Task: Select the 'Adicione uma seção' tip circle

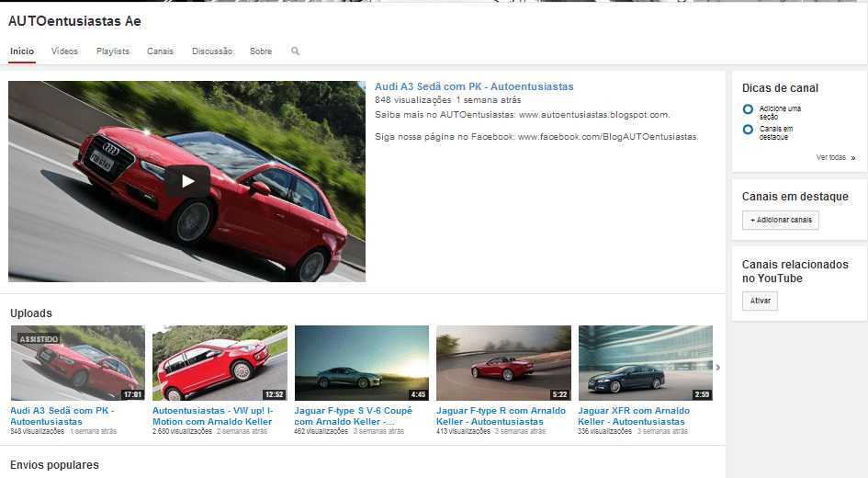Action: pyautogui.click(x=748, y=109)
